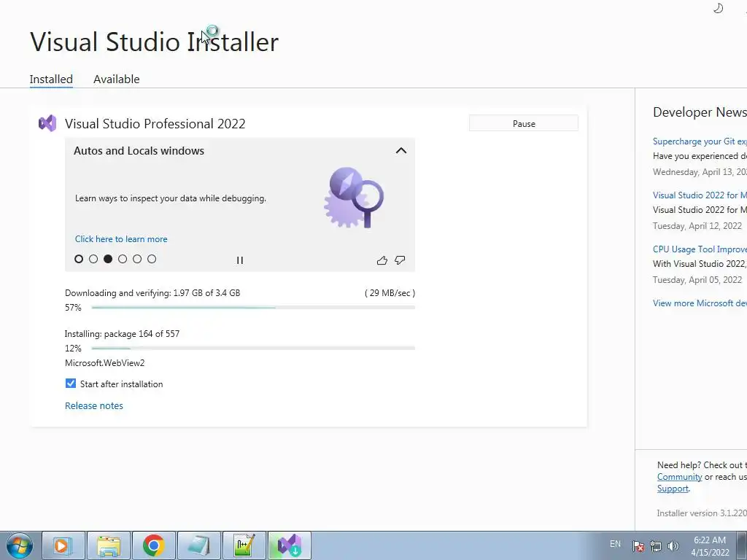This screenshot has width=747, height=560.
Task: Click the Installer version text
Action: coord(701,513)
